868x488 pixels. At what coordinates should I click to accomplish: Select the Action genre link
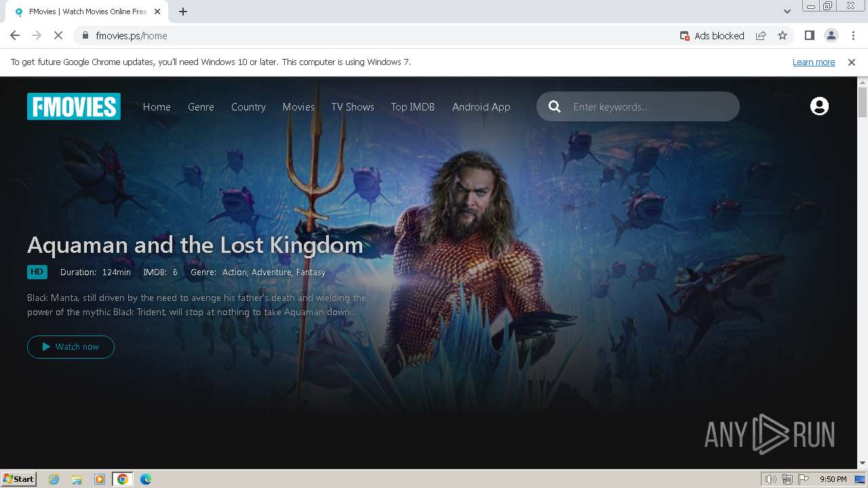pyautogui.click(x=235, y=272)
